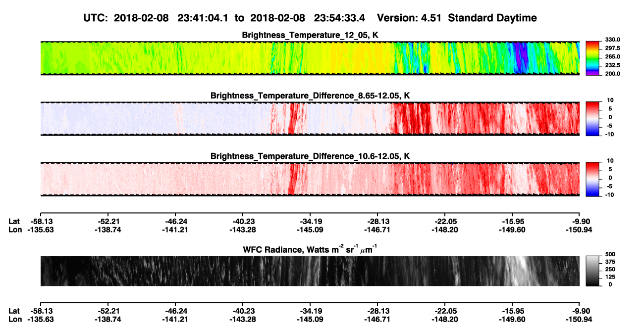Click the title 'Brightness_Temperature_Difference_8.65-12.05, K'

coord(310,95)
